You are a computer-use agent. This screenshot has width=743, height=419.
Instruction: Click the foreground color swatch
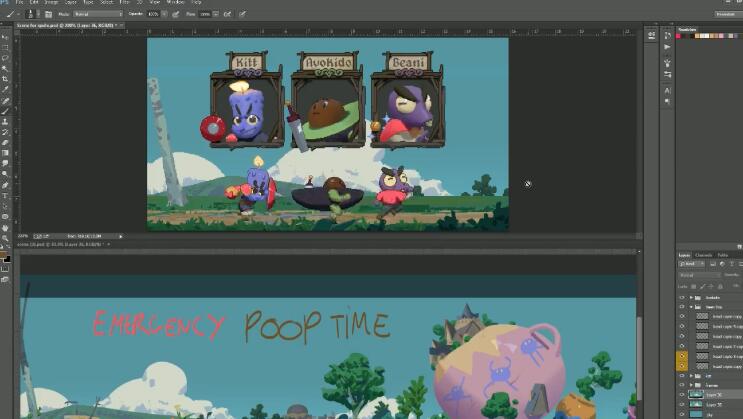(3, 255)
